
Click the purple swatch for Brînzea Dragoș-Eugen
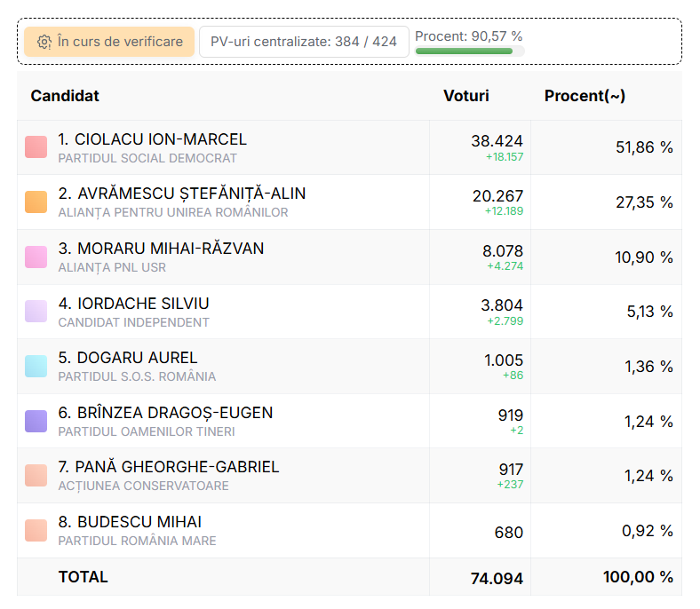tap(36, 421)
